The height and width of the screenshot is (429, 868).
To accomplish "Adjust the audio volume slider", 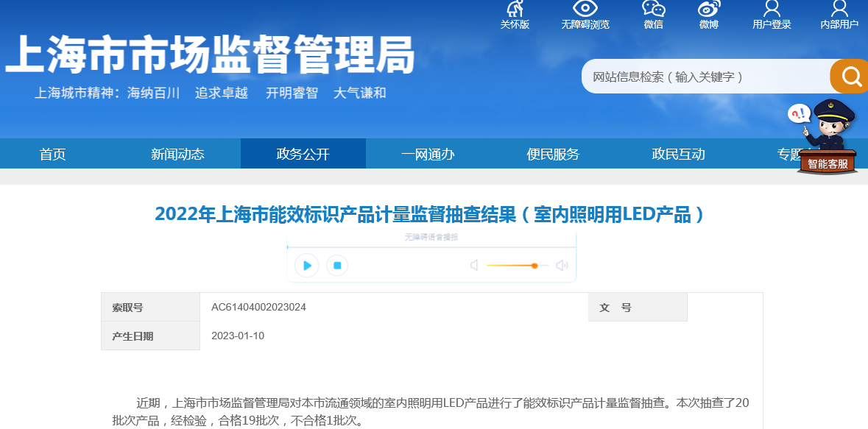I will tap(534, 265).
